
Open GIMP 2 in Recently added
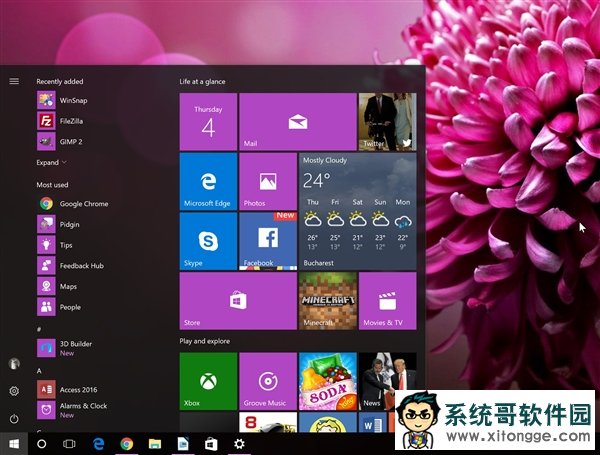[60, 142]
